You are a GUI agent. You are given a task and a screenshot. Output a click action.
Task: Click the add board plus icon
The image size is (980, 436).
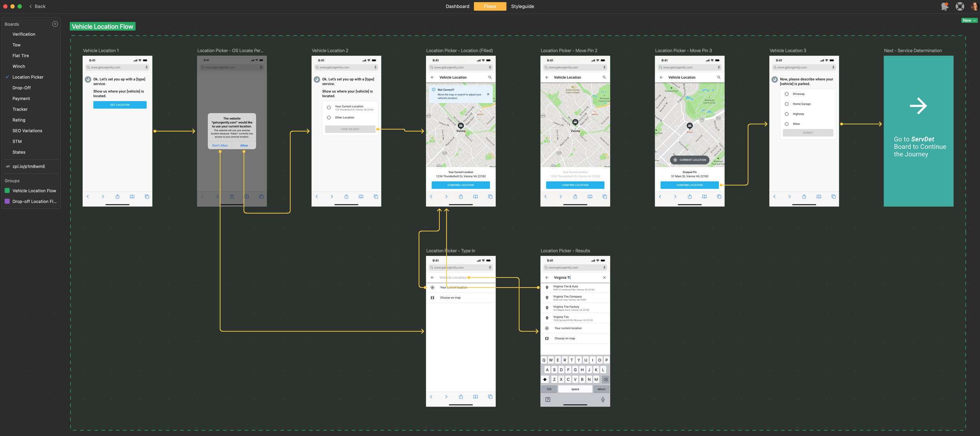55,24
